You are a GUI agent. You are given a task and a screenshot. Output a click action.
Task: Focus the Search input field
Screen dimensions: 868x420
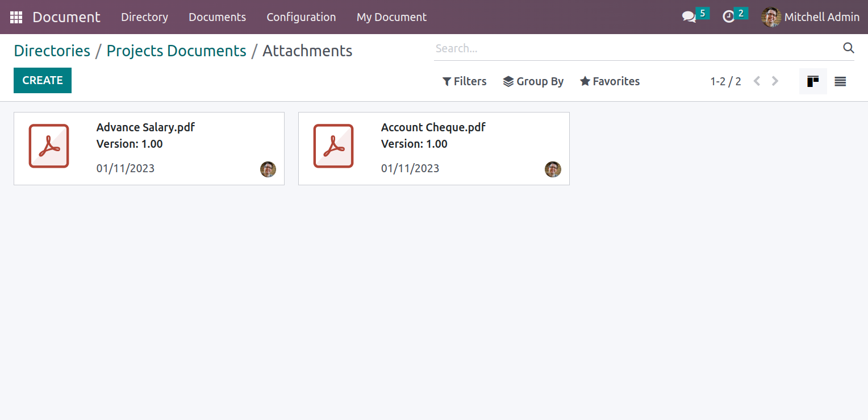coord(637,48)
